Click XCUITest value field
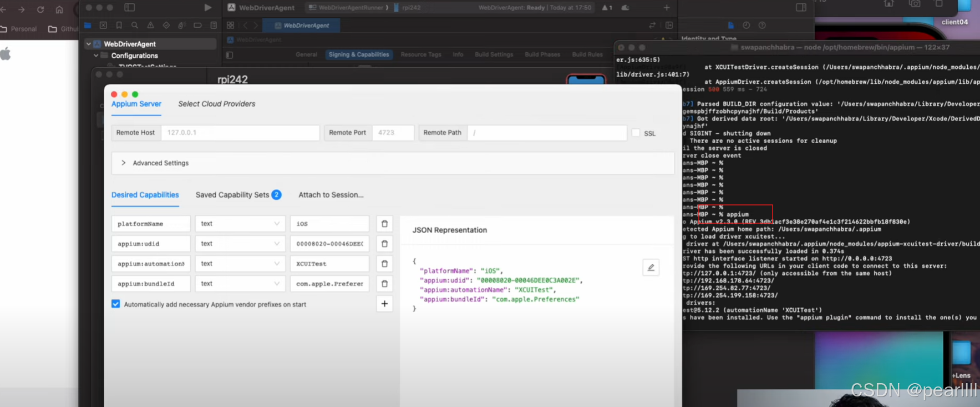Viewport: 980px width, 407px height. (329, 264)
